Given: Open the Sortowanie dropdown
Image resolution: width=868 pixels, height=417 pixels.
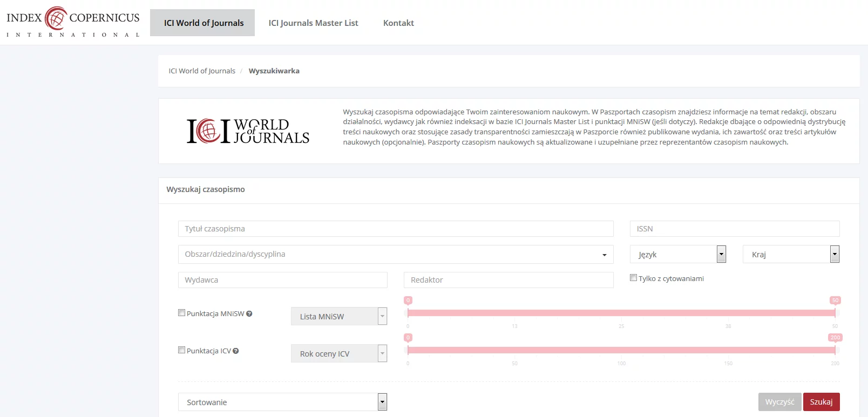Looking at the screenshot, I should 283,402.
